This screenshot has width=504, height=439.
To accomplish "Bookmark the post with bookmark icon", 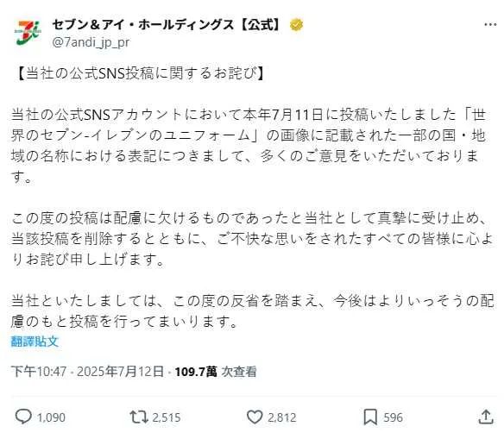I will click(x=370, y=417).
